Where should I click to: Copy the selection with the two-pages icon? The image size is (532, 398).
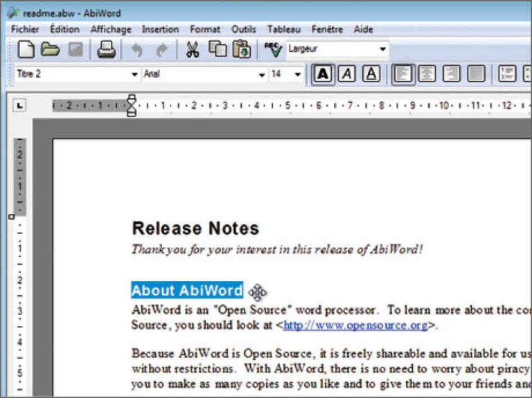point(218,49)
